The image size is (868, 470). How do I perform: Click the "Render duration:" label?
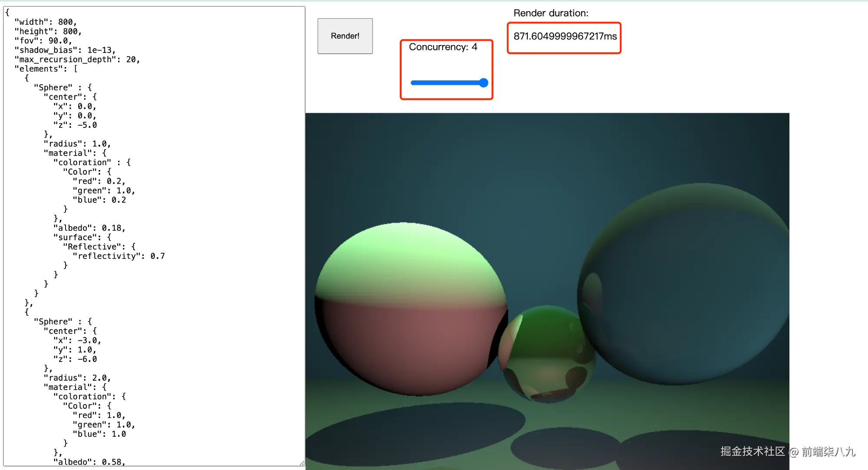click(551, 13)
